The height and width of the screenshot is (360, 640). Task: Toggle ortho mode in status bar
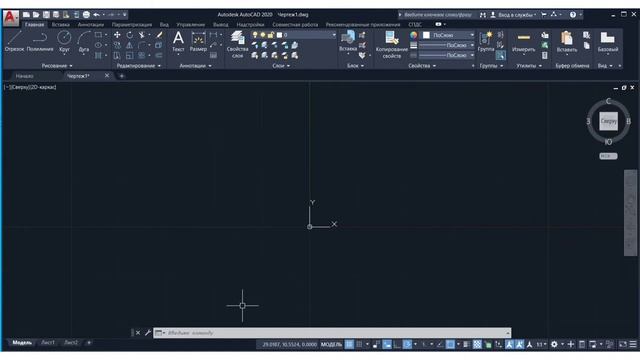coord(397,344)
